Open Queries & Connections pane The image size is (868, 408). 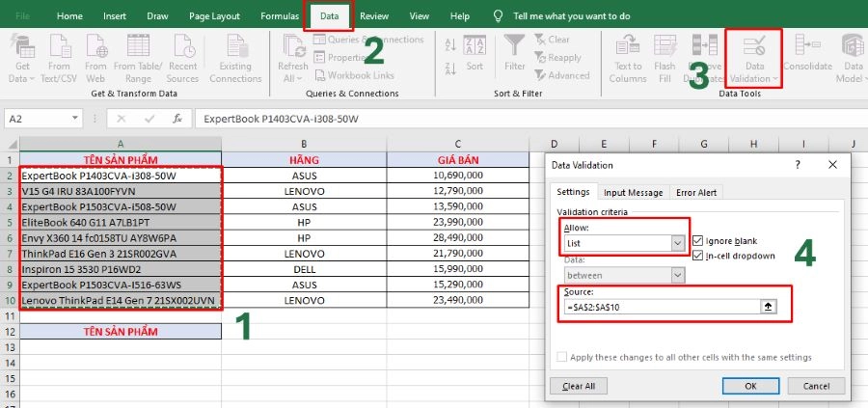(368, 40)
